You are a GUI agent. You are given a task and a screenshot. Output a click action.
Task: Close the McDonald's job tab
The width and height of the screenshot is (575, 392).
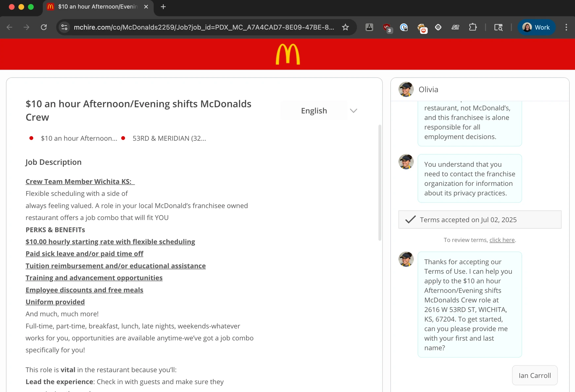tap(146, 7)
